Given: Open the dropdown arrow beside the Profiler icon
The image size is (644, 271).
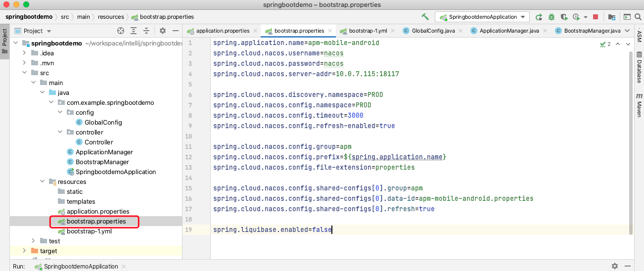Looking at the screenshot, I should 586,17.
